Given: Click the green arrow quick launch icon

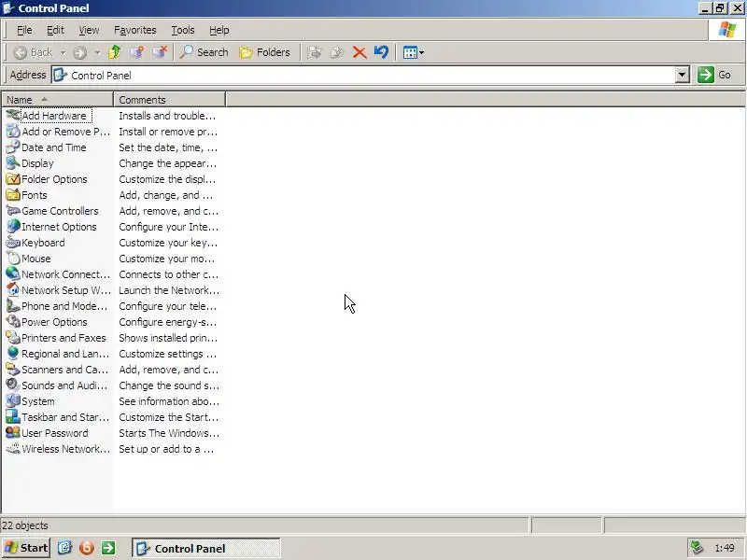Looking at the screenshot, I should 108,548.
